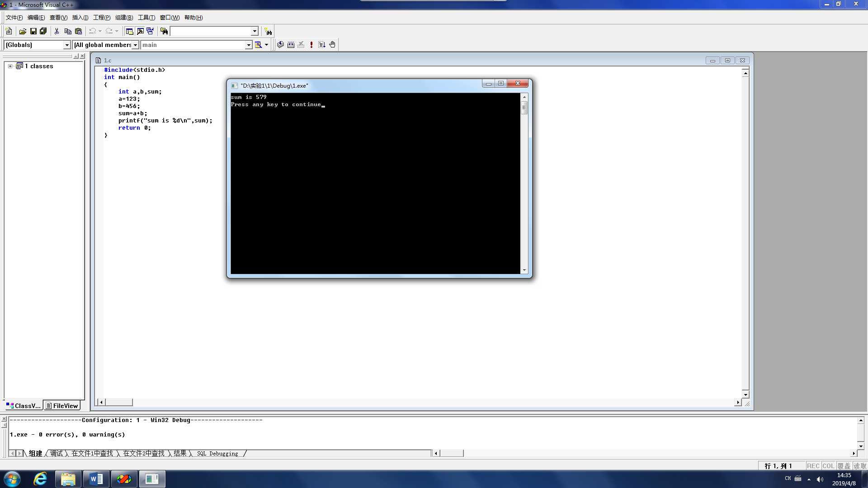
Task: Open the 查看(V) menu
Action: [x=58, y=18]
